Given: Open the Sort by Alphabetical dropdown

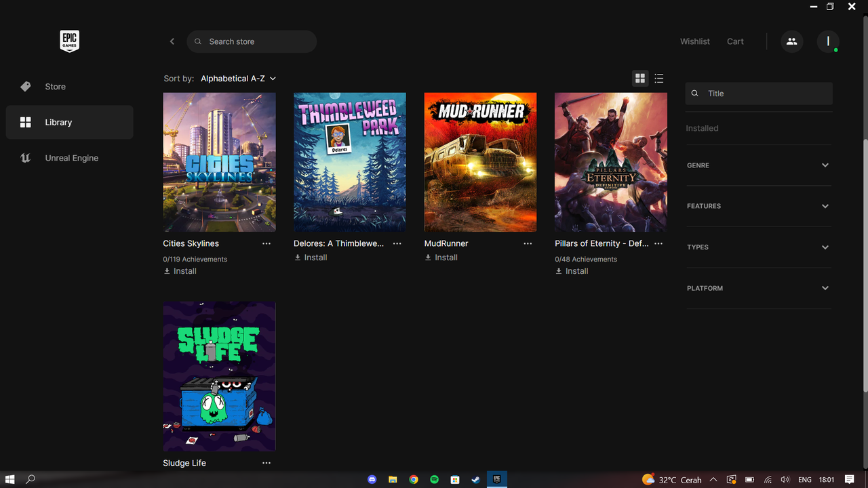Looking at the screenshot, I should click(x=239, y=79).
